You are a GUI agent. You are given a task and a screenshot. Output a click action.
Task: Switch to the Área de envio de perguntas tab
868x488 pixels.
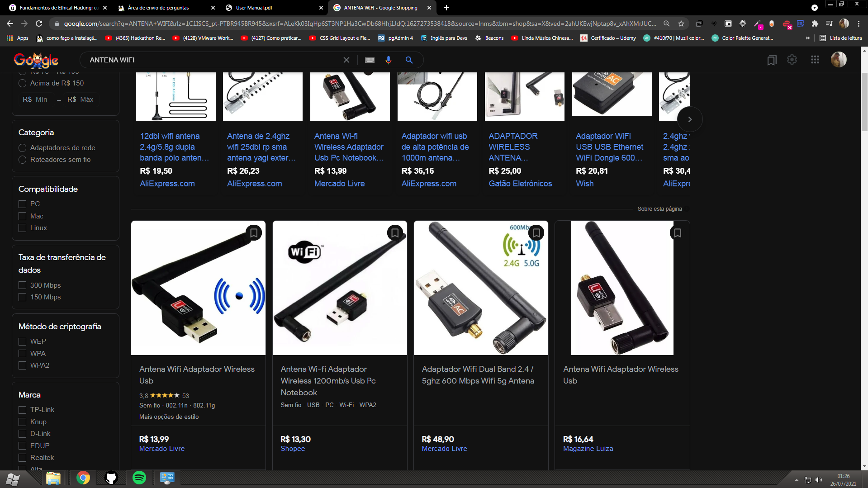pyautogui.click(x=165, y=8)
